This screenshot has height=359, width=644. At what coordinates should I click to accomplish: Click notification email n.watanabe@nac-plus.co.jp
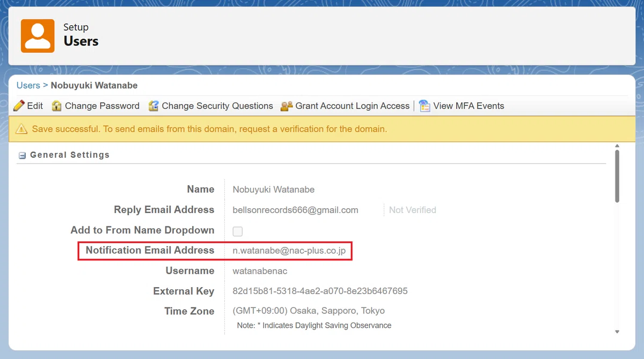coord(289,251)
